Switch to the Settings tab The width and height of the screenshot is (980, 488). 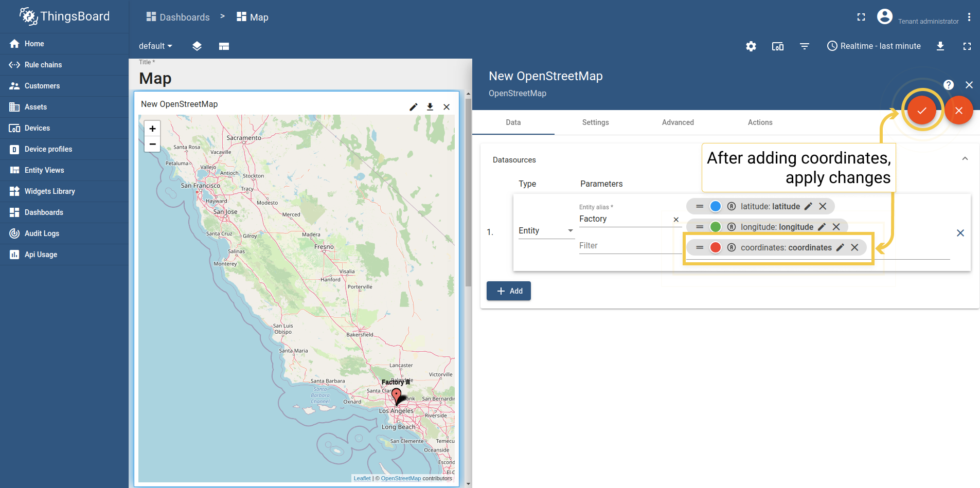(x=596, y=122)
